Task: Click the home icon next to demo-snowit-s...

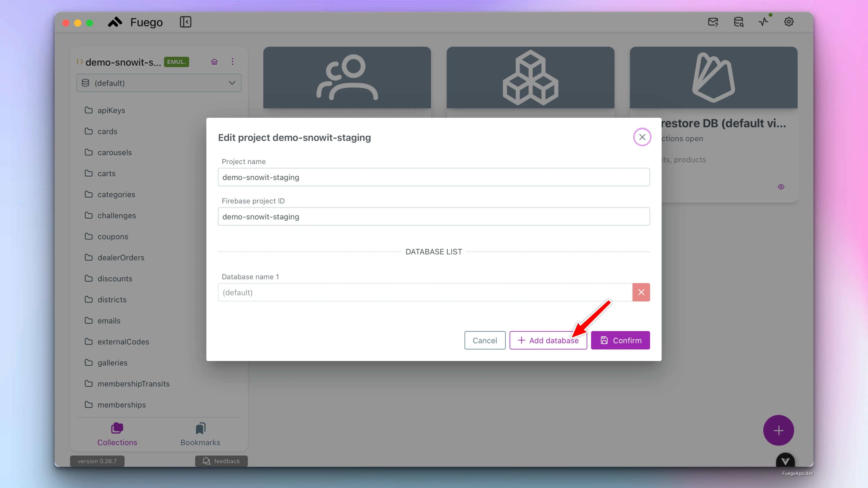Action: point(214,62)
